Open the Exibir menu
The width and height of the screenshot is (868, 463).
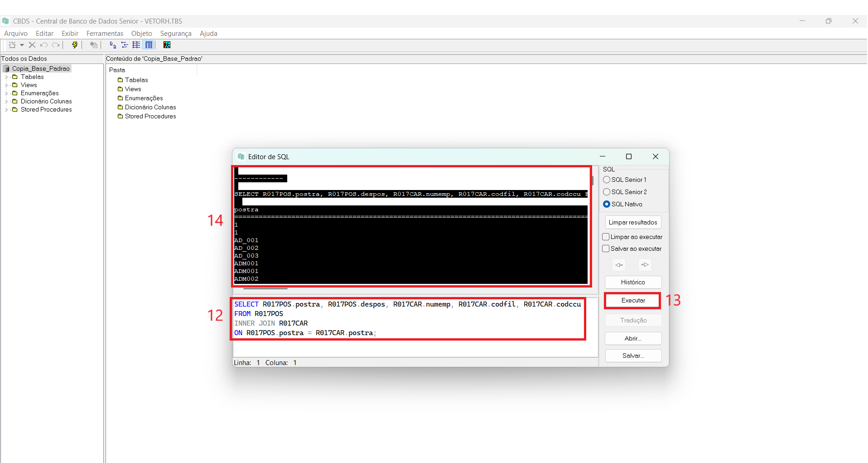tap(70, 34)
